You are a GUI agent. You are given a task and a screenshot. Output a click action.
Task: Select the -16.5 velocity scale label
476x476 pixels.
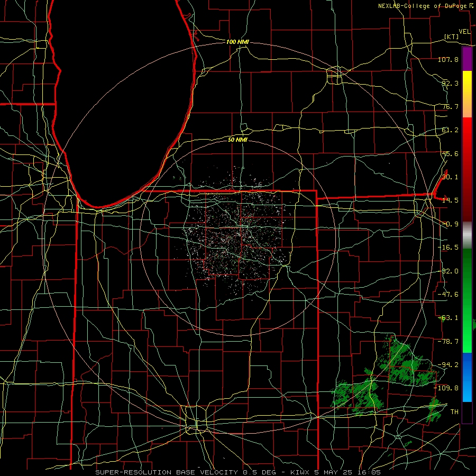coord(448,248)
